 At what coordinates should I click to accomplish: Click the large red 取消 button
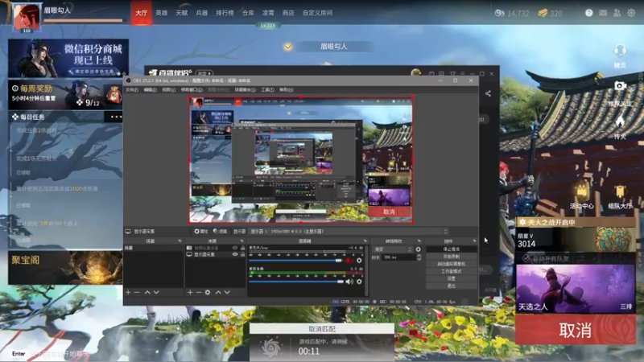(x=576, y=330)
